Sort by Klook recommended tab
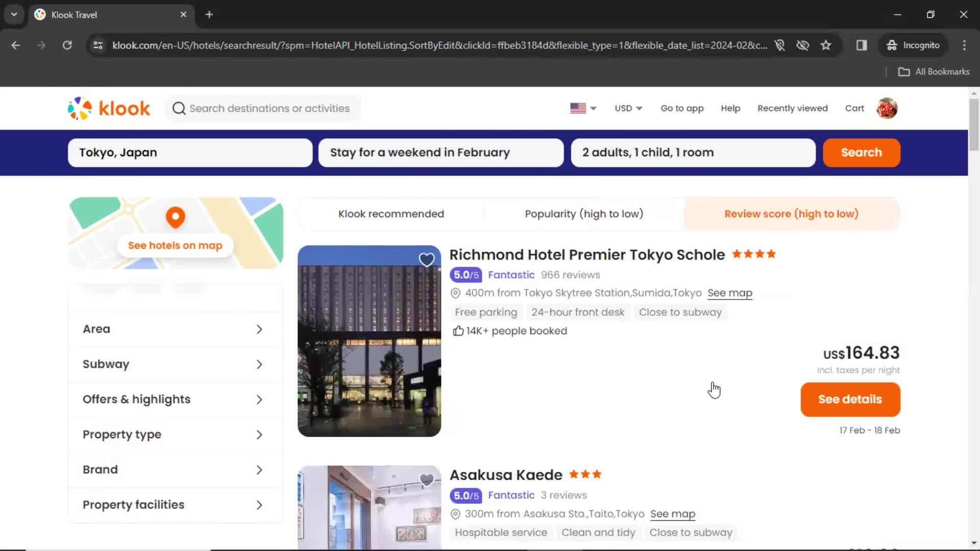The height and width of the screenshot is (551, 980). [x=391, y=214]
